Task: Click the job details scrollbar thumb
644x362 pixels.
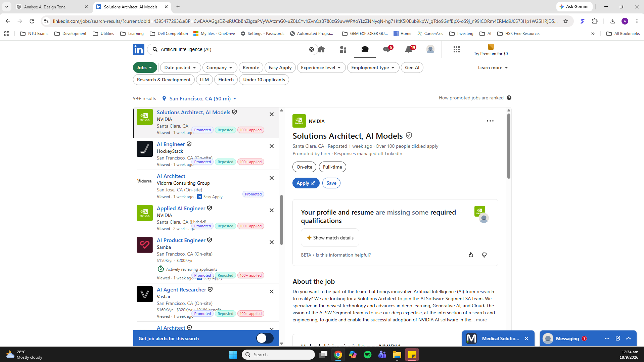Action: point(509,146)
